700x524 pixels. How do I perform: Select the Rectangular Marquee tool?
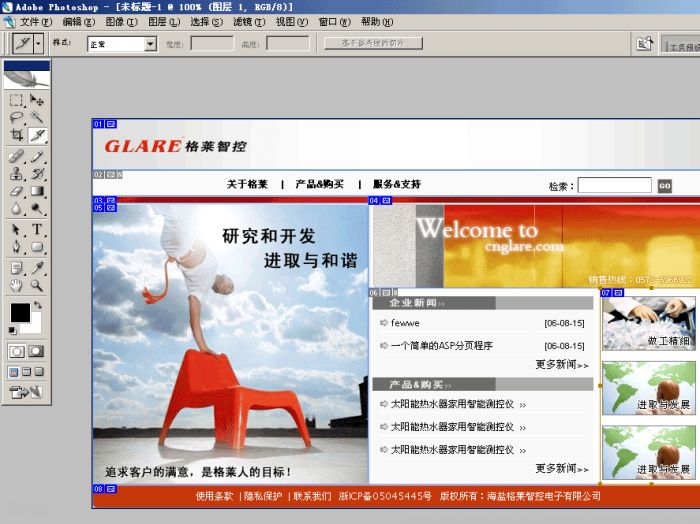pyautogui.click(x=17, y=100)
